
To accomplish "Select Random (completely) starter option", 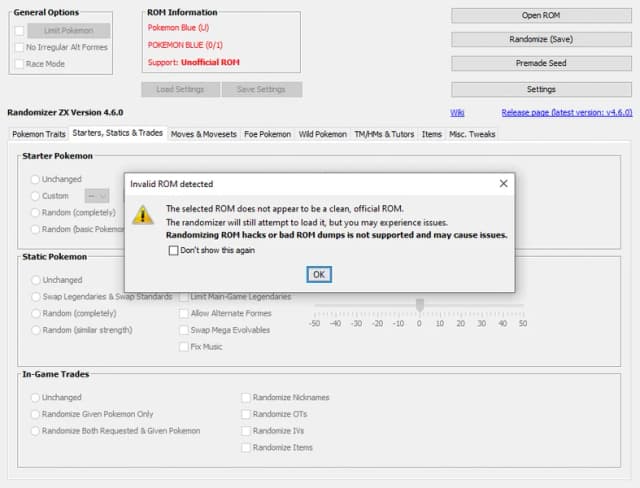I will [35, 213].
